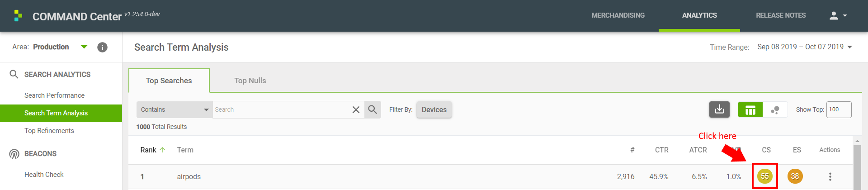868x190 pixels.
Task: Open actions menu for airpods row
Action: [x=830, y=176]
